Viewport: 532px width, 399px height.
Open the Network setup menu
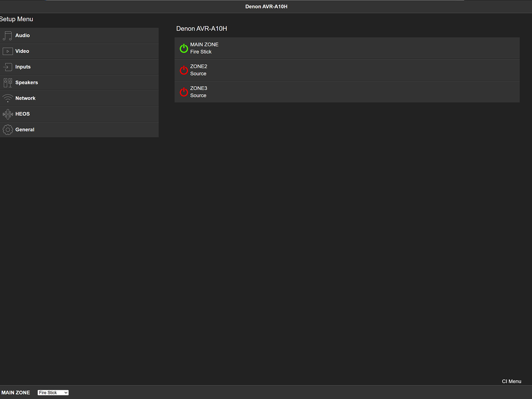pos(79,98)
